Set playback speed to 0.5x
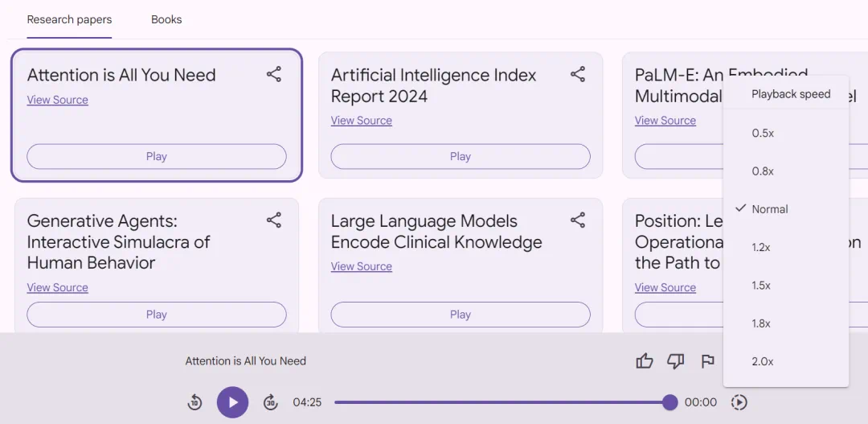 tap(763, 133)
